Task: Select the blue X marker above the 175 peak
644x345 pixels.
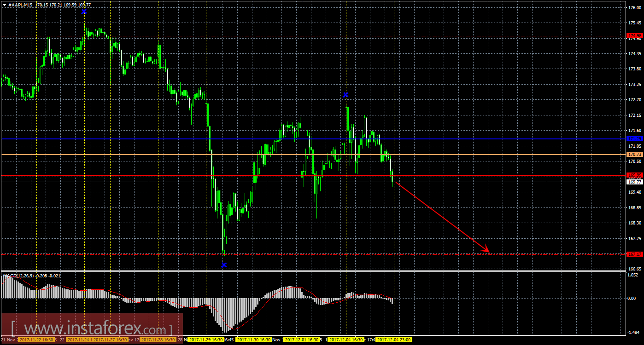Action: coord(84,11)
